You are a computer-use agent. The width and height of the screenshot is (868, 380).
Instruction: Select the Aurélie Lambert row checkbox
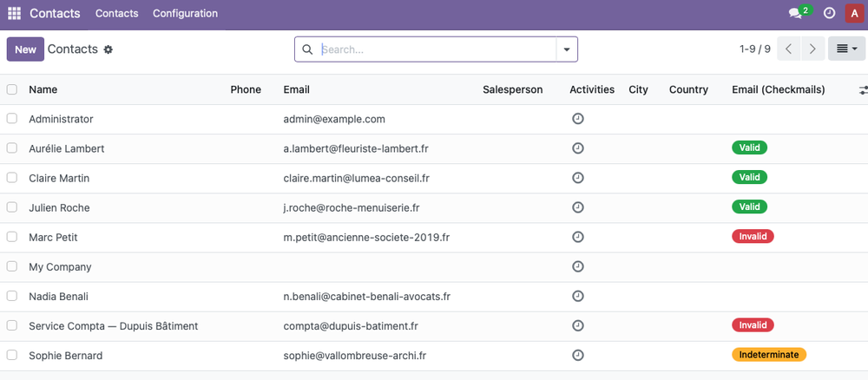pos(12,147)
